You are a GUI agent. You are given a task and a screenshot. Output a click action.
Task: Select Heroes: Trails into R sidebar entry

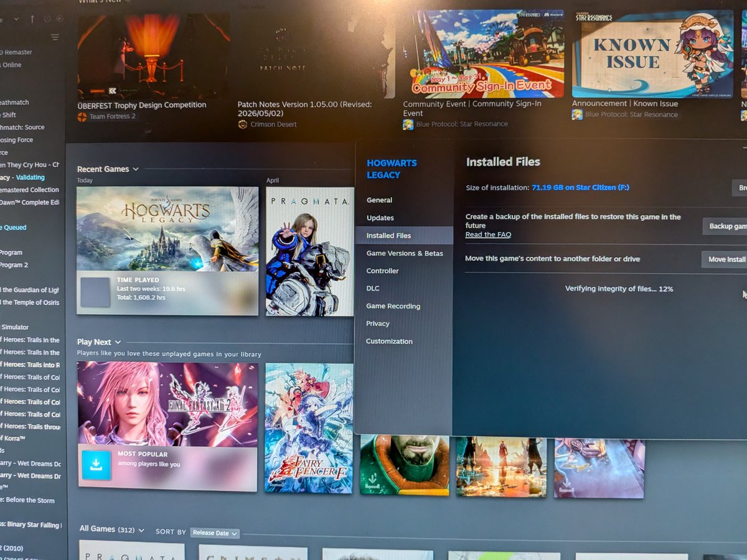click(x=30, y=365)
